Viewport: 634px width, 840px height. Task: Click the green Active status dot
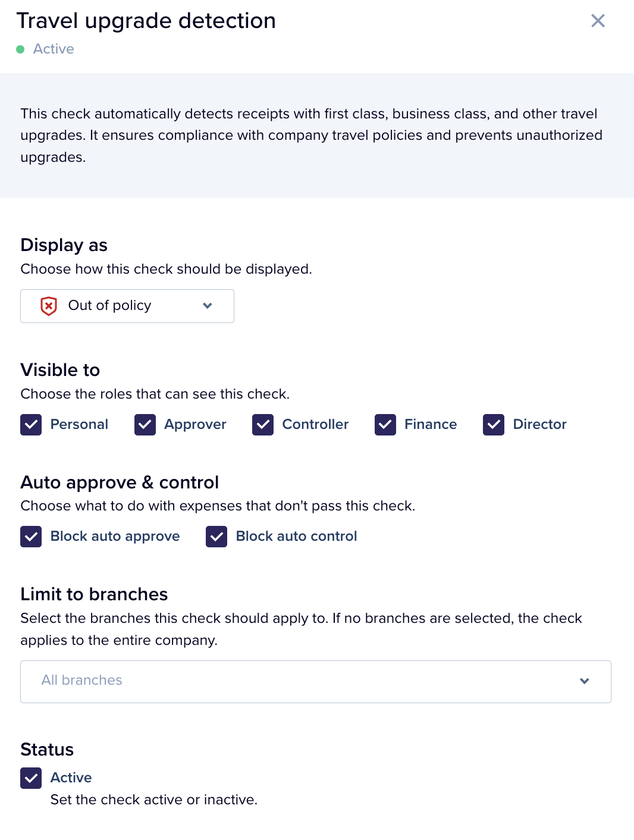click(21, 49)
